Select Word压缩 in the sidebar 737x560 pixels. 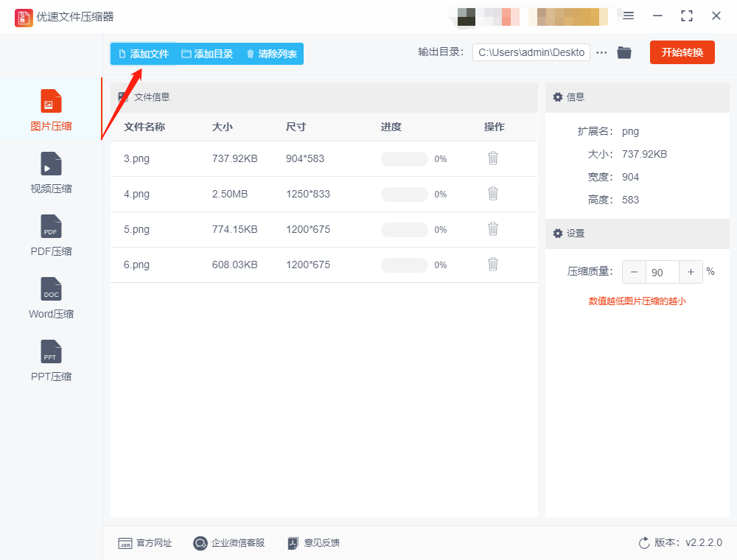coord(50,297)
